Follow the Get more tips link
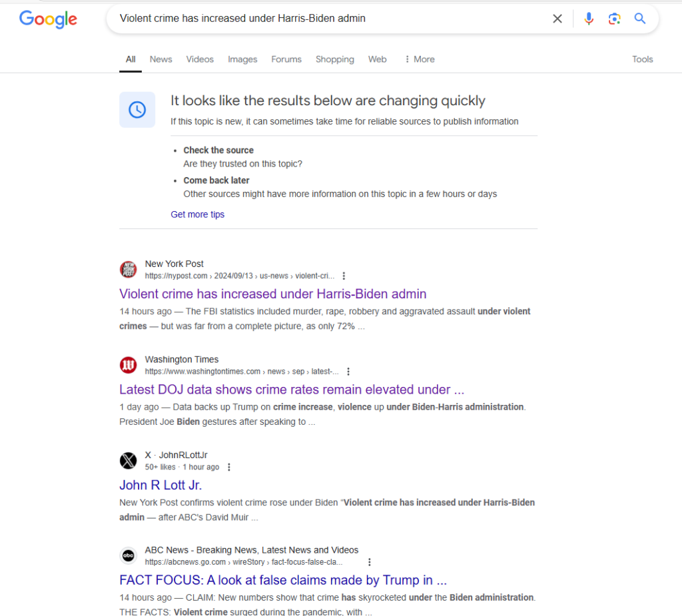Image resolution: width=682 pixels, height=616 pixels. 197,214
